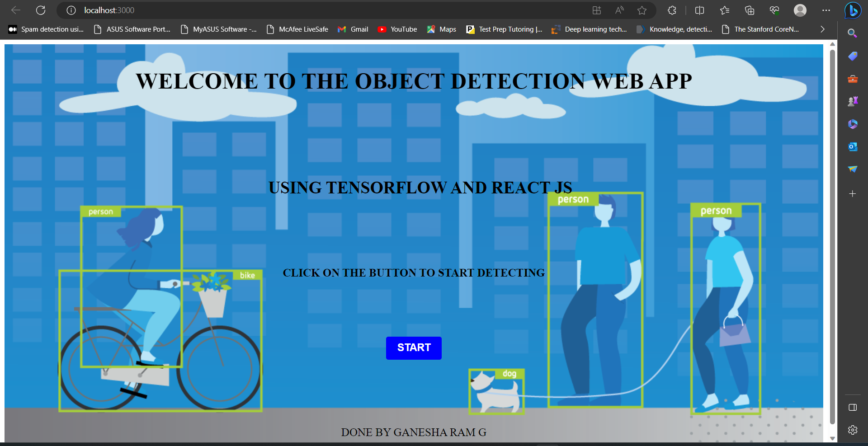Open the Bing Copilot icon

click(853, 10)
